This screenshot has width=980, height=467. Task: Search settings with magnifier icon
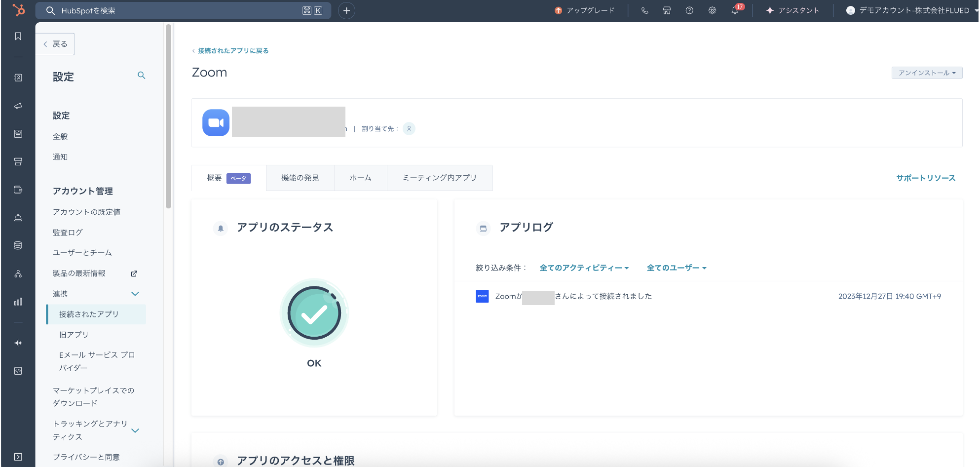pos(141,76)
